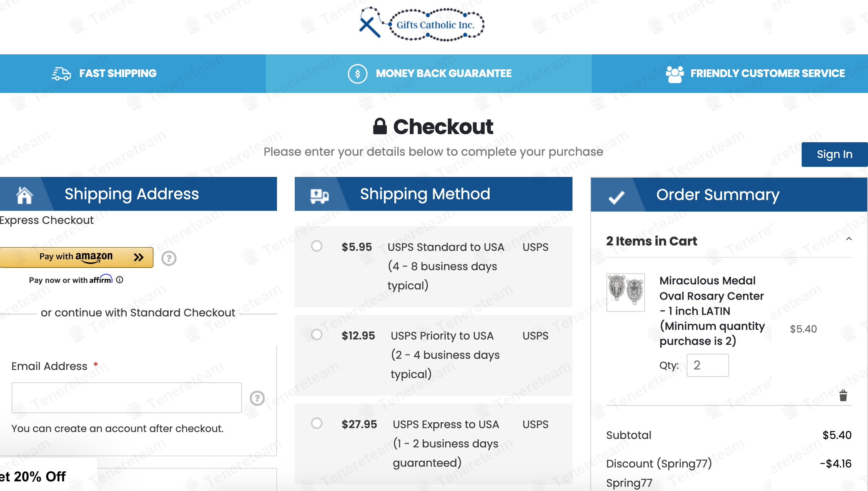Click the Order Summary checkmark icon
The height and width of the screenshot is (491, 868).
pos(616,197)
